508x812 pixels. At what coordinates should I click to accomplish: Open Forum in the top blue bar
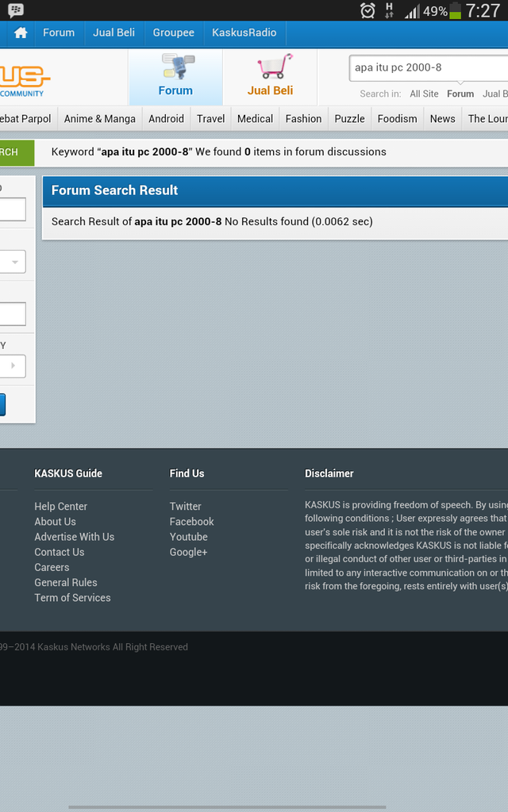59,33
